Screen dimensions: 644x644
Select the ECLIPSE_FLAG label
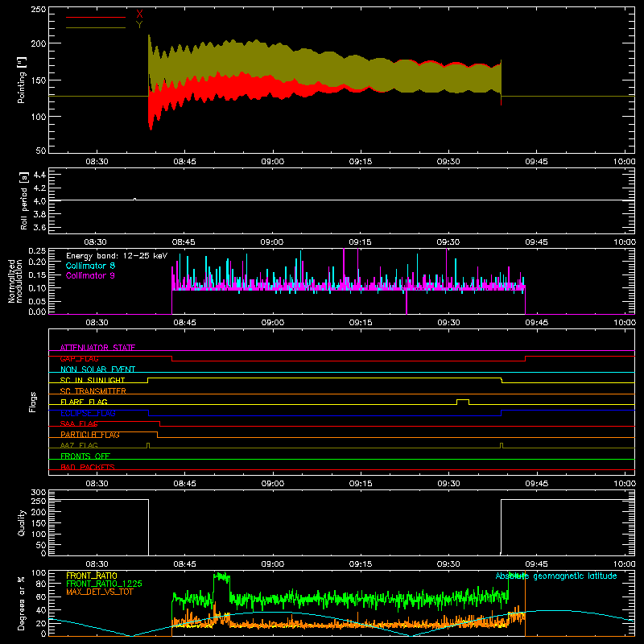coord(88,413)
